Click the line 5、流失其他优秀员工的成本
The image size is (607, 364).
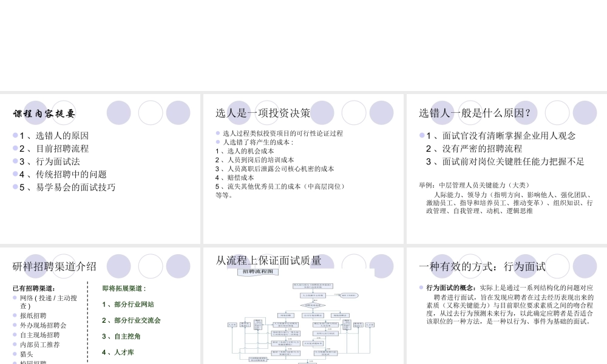[280, 186]
